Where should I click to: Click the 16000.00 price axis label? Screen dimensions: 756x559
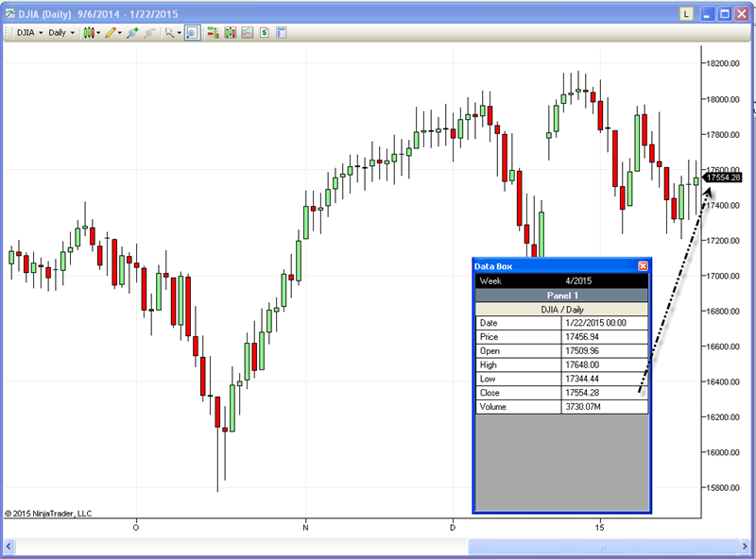coord(723,452)
